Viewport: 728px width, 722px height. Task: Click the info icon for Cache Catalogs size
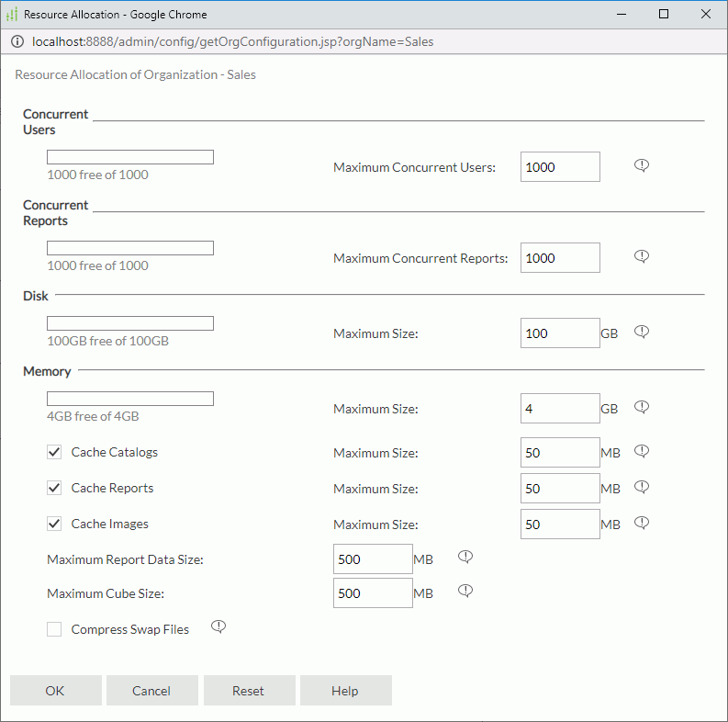click(x=642, y=451)
